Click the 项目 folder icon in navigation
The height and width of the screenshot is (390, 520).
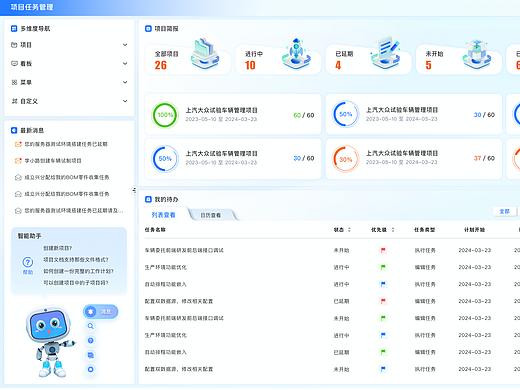[x=14, y=45]
